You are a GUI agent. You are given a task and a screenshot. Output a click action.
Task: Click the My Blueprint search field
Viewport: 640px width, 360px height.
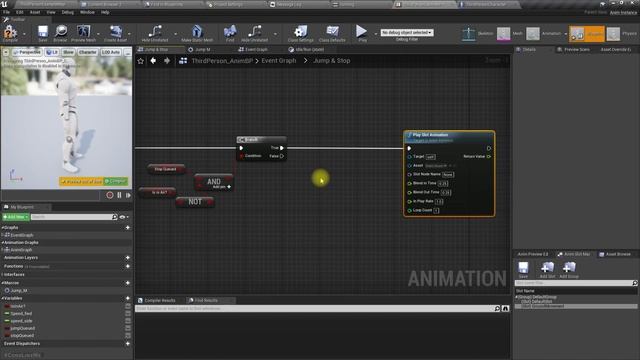(74, 217)
